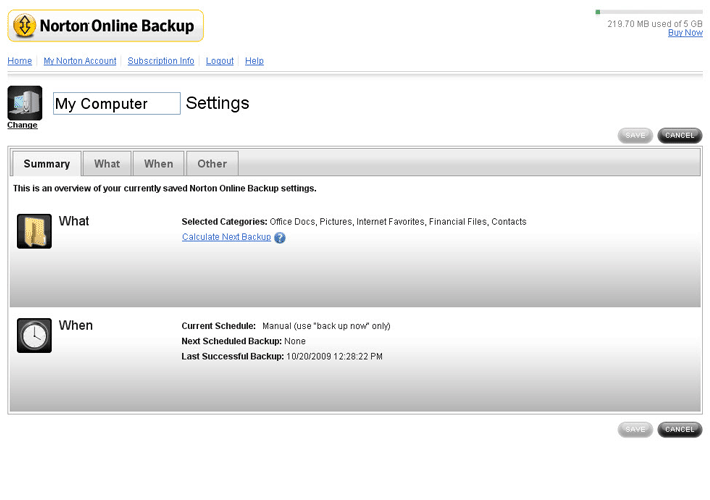Click the Logout link
The height and width of the screenshot is (500, 710).
pos(220,61)
